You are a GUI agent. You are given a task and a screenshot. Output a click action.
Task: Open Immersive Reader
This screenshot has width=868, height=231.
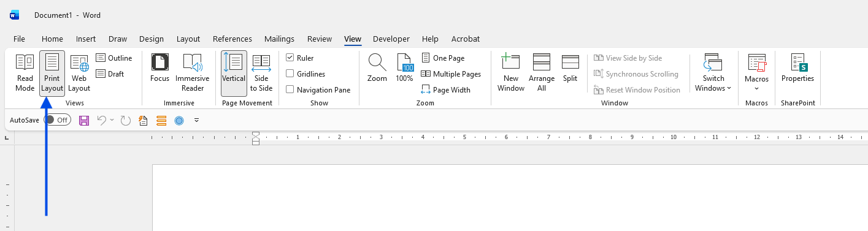[192, 73]
